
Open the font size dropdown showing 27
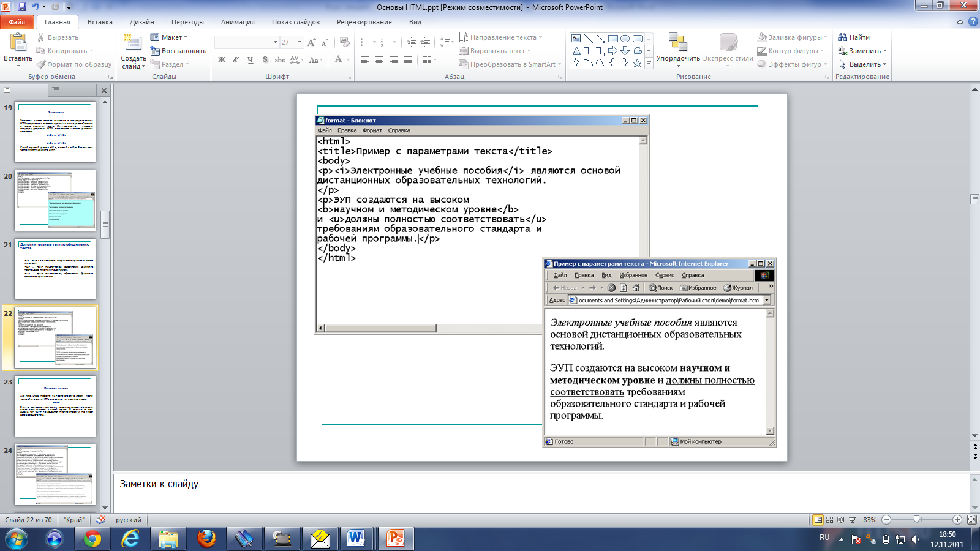(300, 42)
